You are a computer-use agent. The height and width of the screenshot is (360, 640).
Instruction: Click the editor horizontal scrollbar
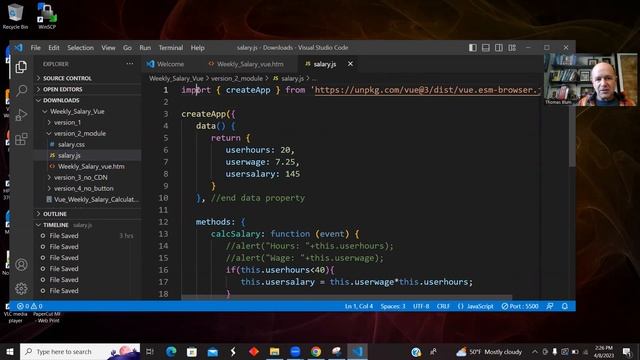347,298
